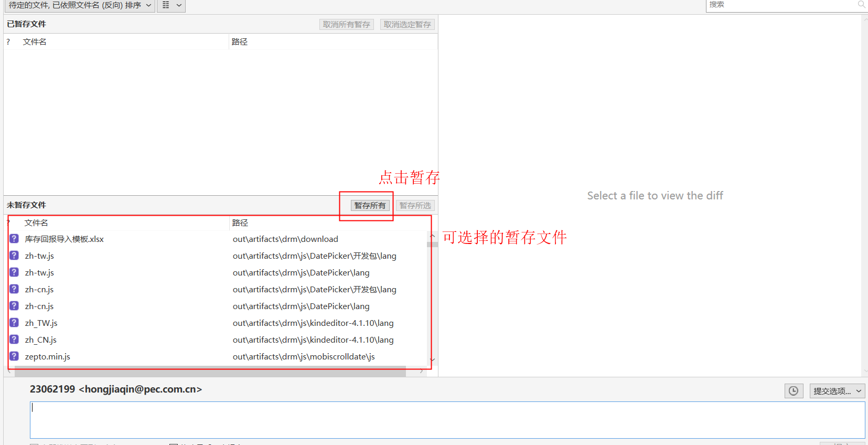This screenshot has height=445, width=868.
Task: Open the pending files sort order dropdown
Action: tap(80, 5)
